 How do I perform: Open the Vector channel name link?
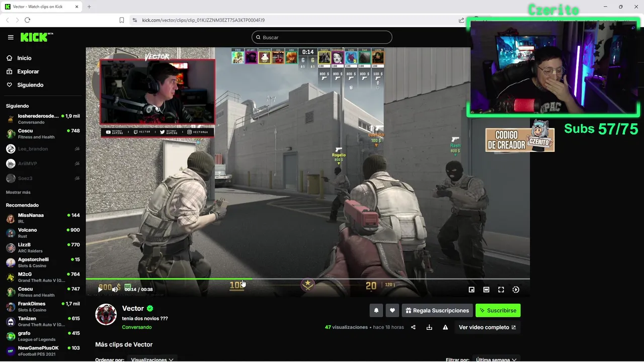click(x=133, y=308)
